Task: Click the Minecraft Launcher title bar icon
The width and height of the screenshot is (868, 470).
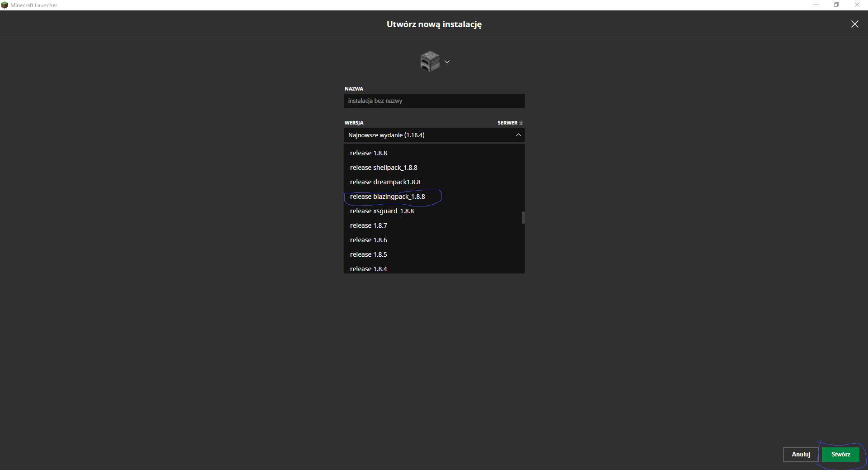Action: point(5,5)
